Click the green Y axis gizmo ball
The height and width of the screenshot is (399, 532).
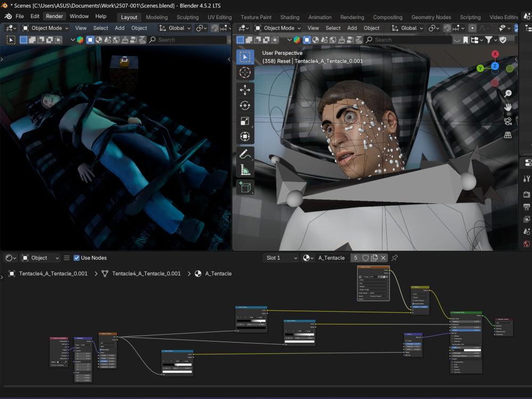click(480, 68)
